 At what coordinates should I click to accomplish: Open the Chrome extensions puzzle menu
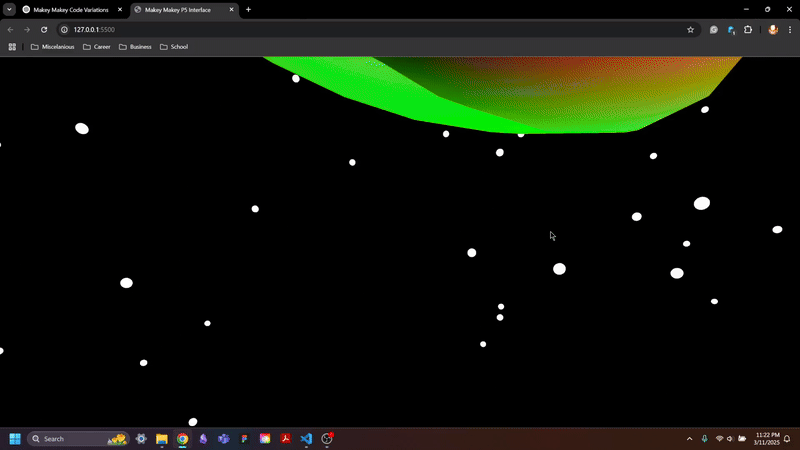point(748,30)
